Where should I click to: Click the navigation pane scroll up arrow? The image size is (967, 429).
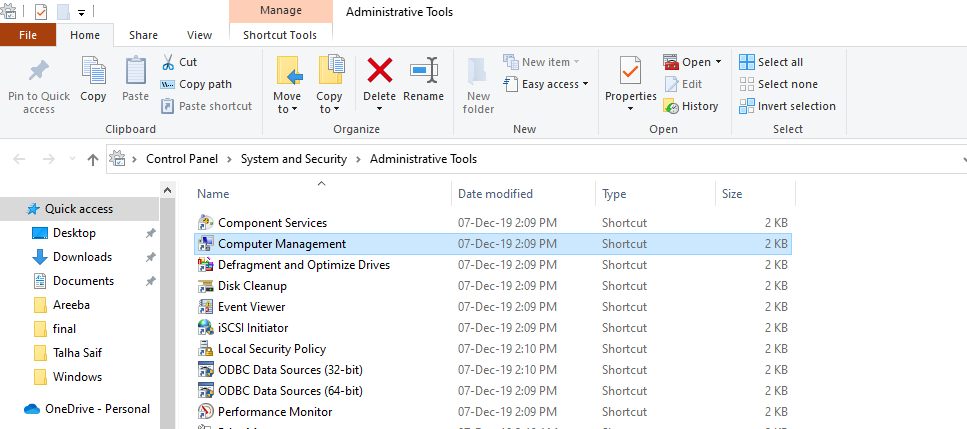click(168, 190)
